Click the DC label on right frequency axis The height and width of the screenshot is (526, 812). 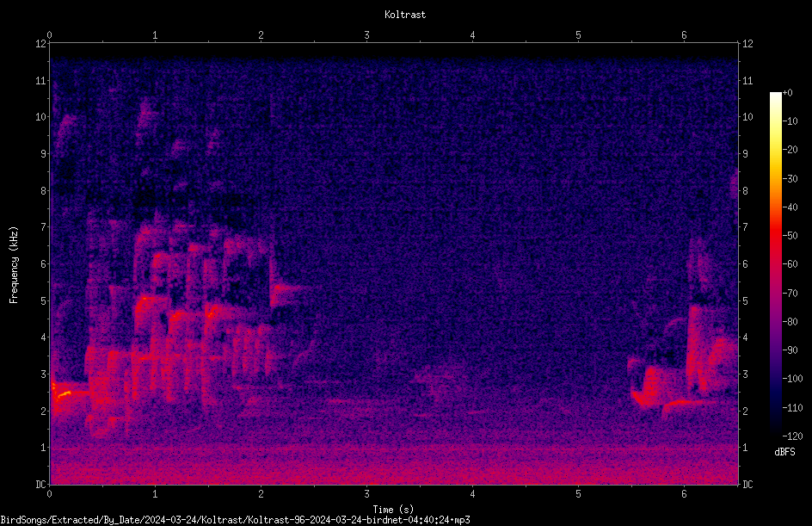(x=747, y=485)
